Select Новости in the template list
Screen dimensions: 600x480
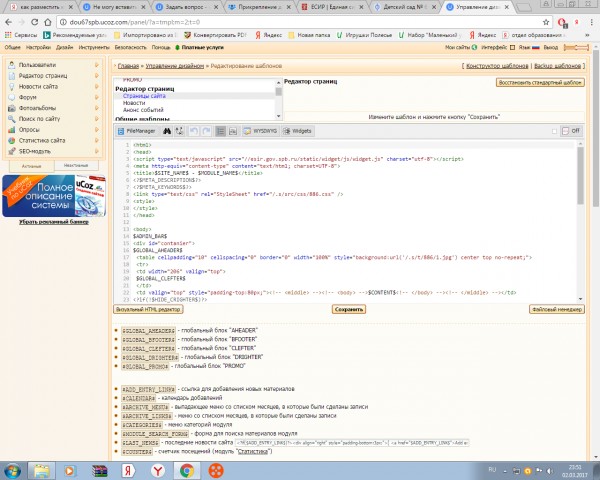coord(134,103)
